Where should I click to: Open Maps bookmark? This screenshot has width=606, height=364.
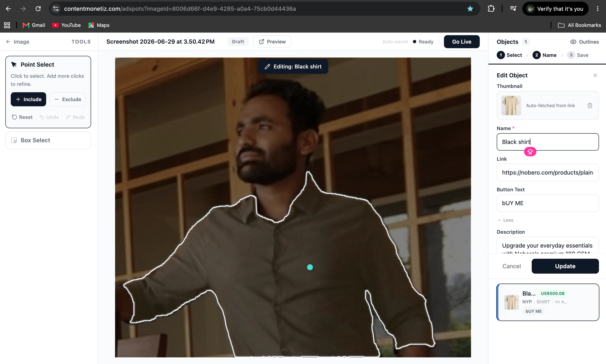coord(99,25)
